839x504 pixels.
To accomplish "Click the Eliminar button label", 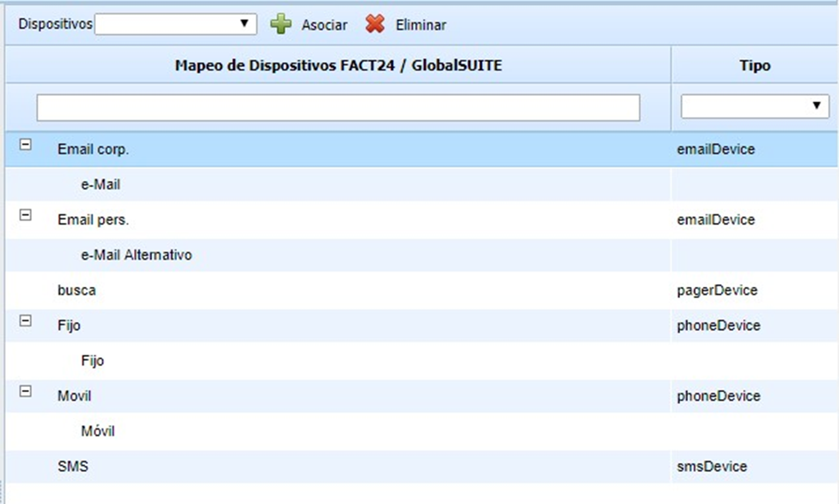I will 420,25.
